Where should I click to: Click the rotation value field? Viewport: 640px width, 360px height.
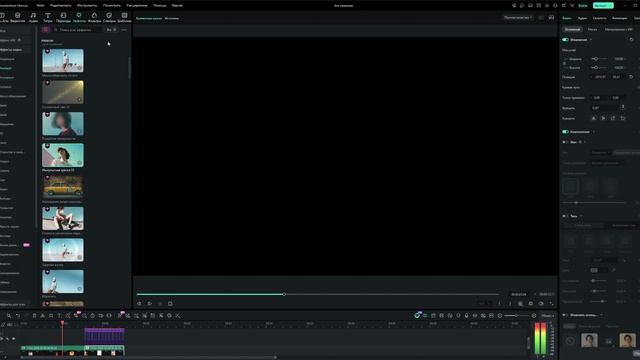pyautogui.click(x=603, y=108)
